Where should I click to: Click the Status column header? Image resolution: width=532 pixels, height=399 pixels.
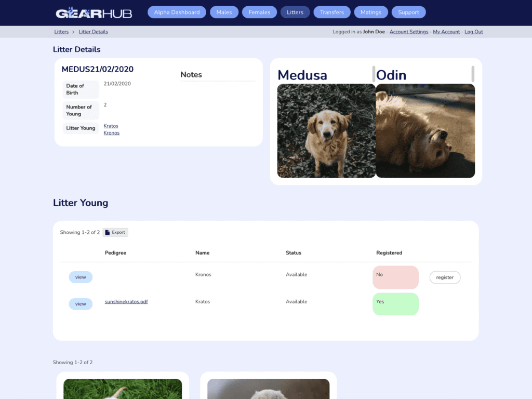[x=294, y=253]
